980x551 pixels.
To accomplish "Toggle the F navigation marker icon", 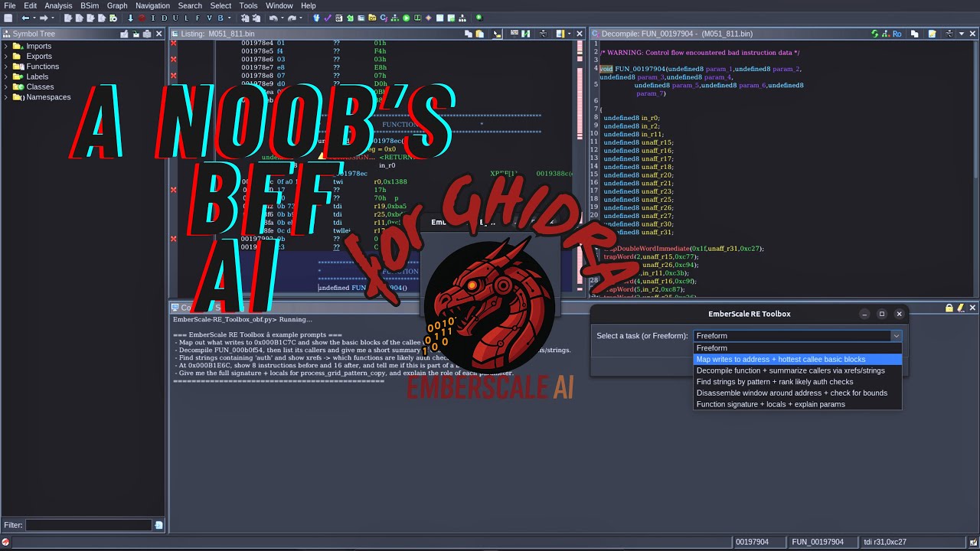I will tap(198, 18).
